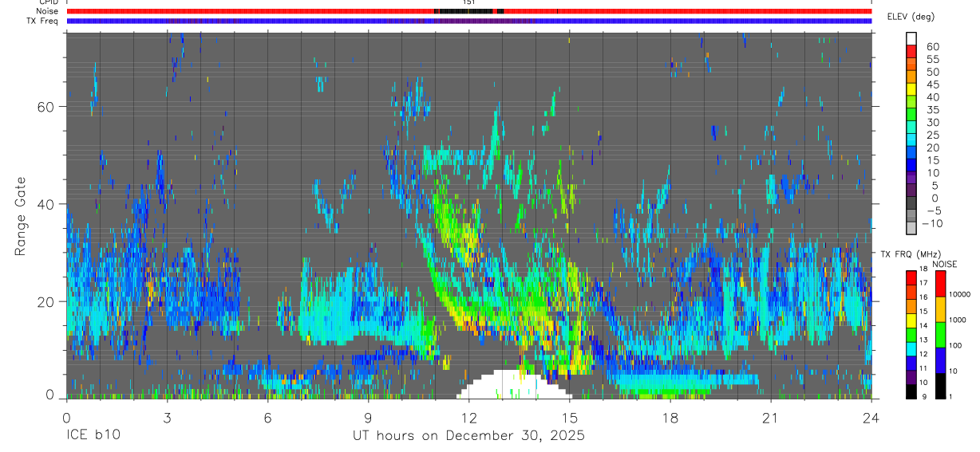Click x-axis hour tick label '21'
980x452 pixels.
(771, 419)
